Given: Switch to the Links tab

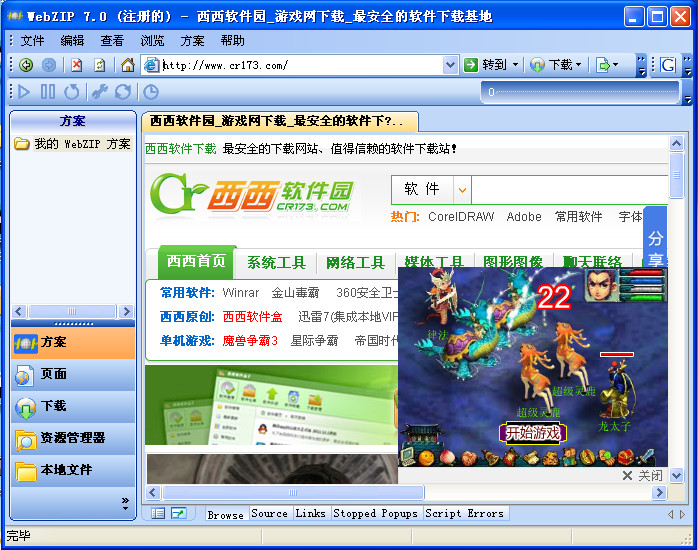Looking at the screenshot, I should point(311,514).
